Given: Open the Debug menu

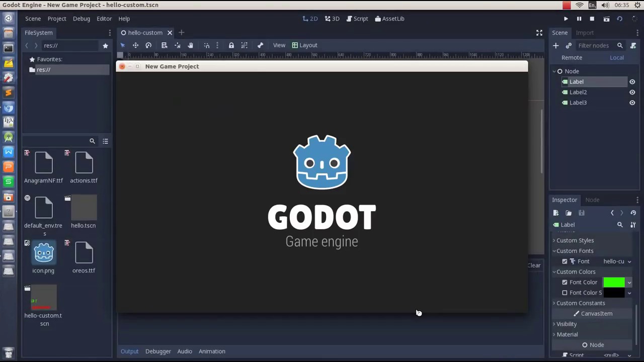Looking at the screenshot, I should pos(81,19).
